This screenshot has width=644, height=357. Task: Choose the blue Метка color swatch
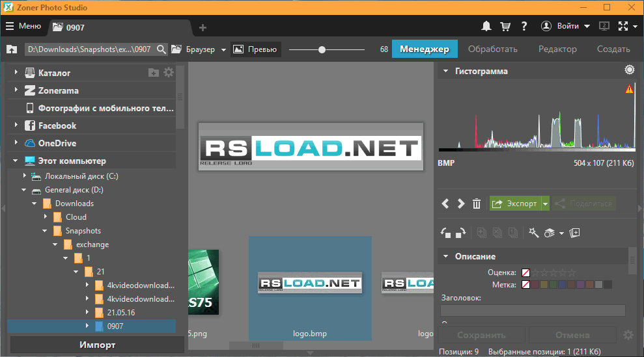pyautogui.click(x=562, y=284)
